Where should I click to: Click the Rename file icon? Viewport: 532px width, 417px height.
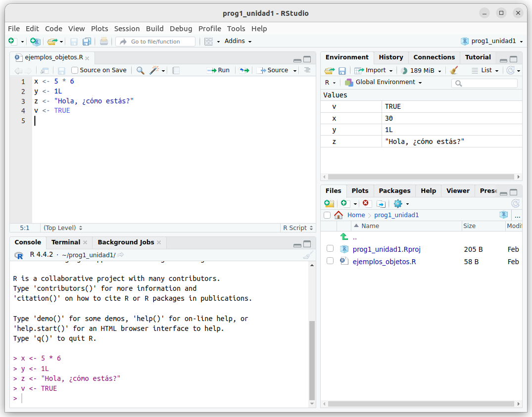tap(381, 204)
